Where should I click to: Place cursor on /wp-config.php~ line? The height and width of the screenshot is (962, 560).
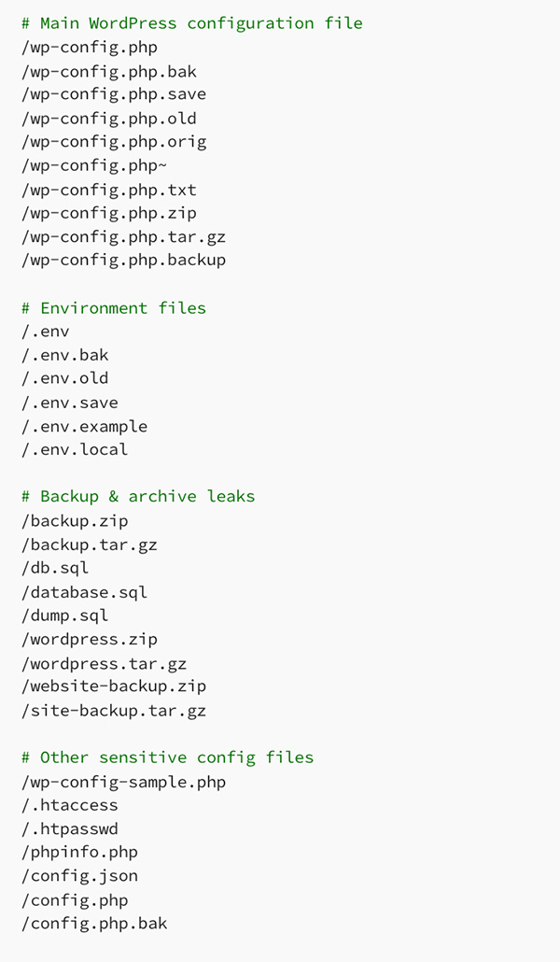(x=93, y=165)
